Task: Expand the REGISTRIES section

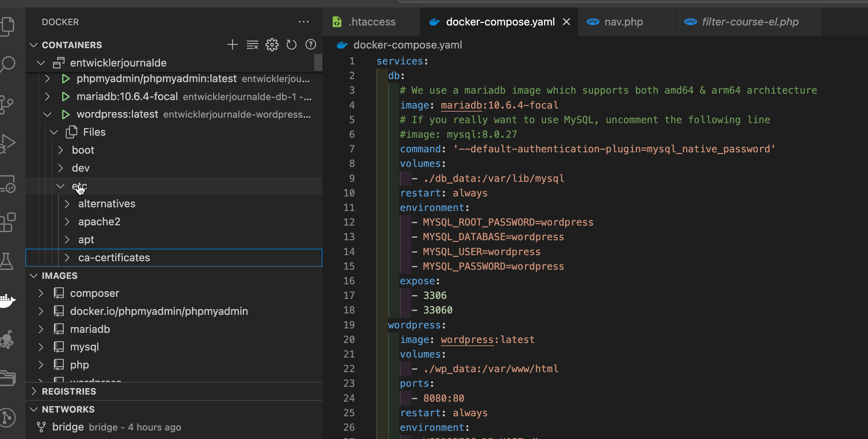Action: click(x=34, y=391)
